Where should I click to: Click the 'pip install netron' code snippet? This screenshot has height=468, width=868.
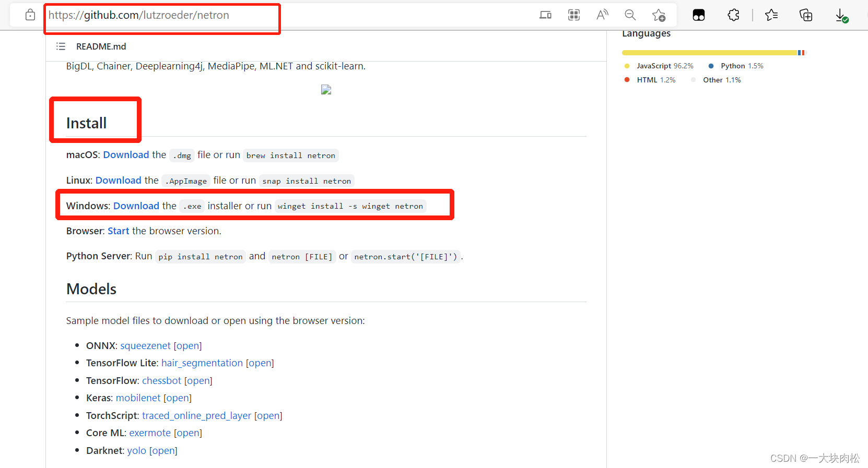click(x=201, y=257)
